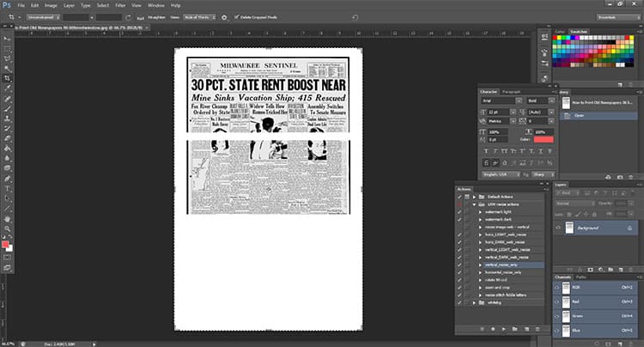Toggle Blue channel visibility
Image resolution: width=644 pixels, height=347 pixels.
[557, 330]
